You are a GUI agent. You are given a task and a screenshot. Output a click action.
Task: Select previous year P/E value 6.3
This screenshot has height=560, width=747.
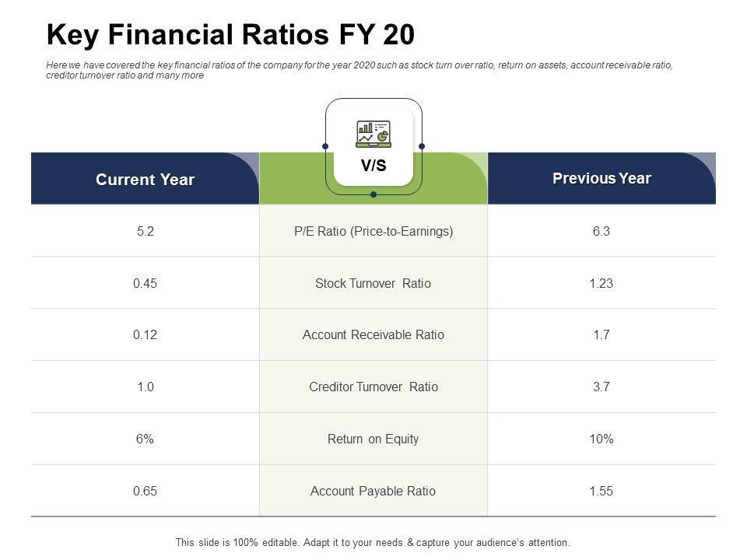click(601, 231)
